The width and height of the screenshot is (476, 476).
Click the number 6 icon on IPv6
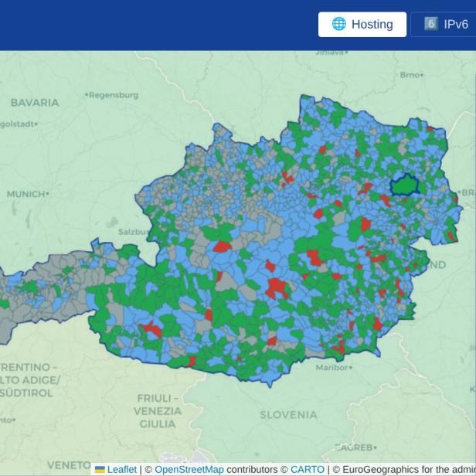(x=430, y=24)
